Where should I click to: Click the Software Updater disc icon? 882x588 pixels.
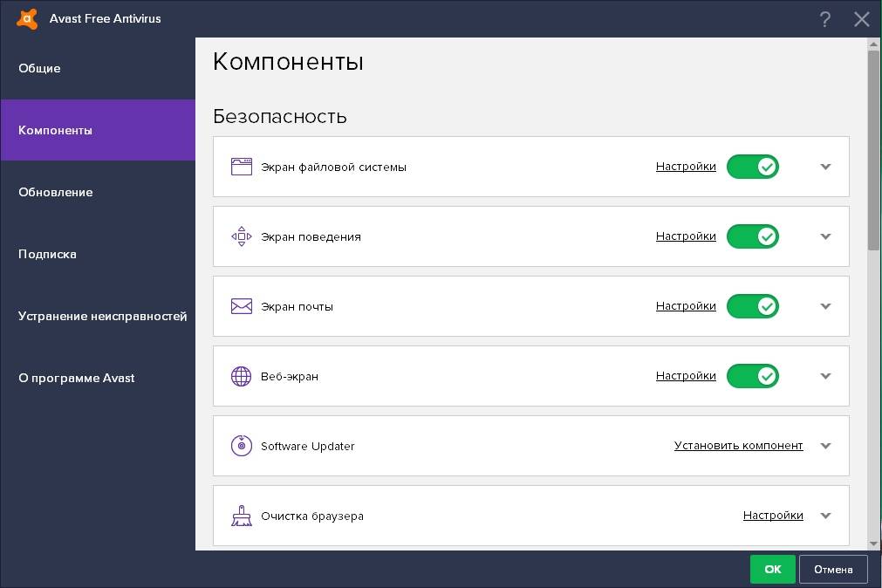pyautogui.click(x=242, y=446)
